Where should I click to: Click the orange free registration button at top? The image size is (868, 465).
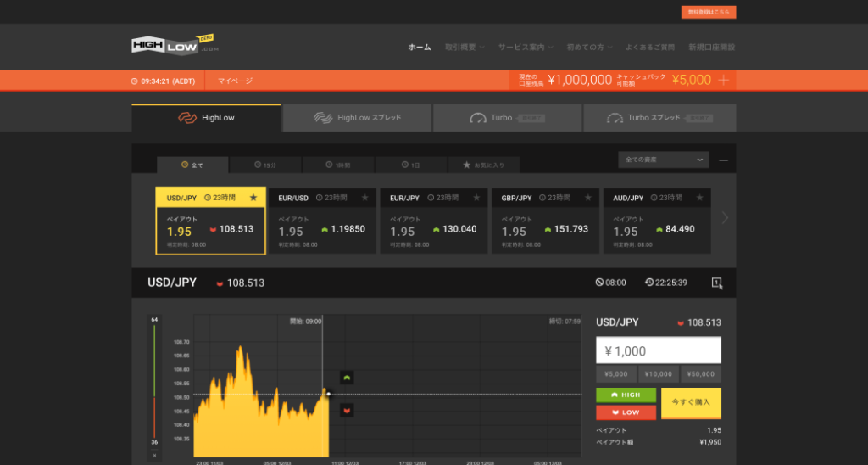coord(709,12)
